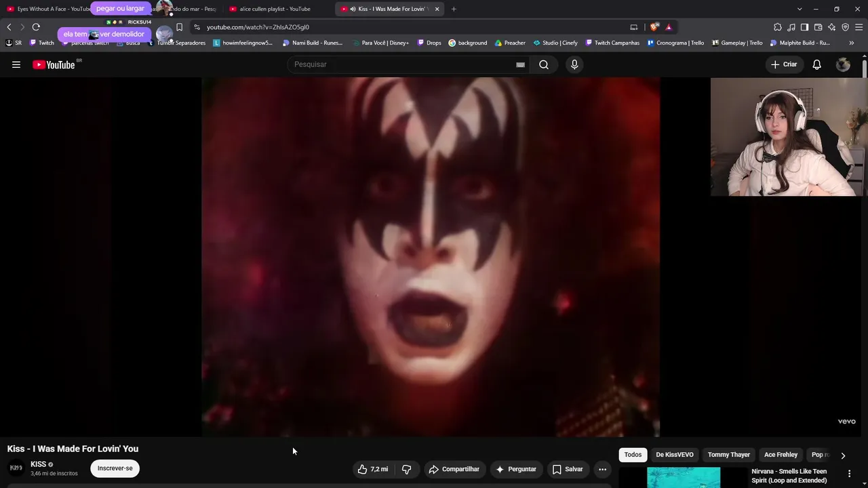Open the background Google bookmark
Image resolution: width=868 pixels, height=488 pixels.
click(468, 43)
